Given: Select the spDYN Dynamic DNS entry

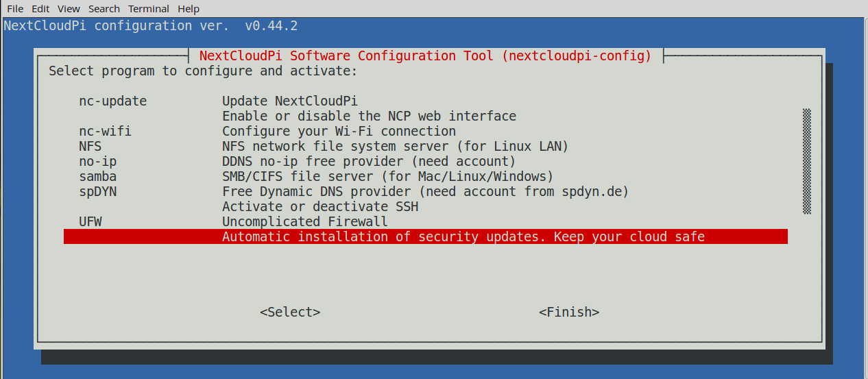Looking at the screenshot, I should point(97,192).
